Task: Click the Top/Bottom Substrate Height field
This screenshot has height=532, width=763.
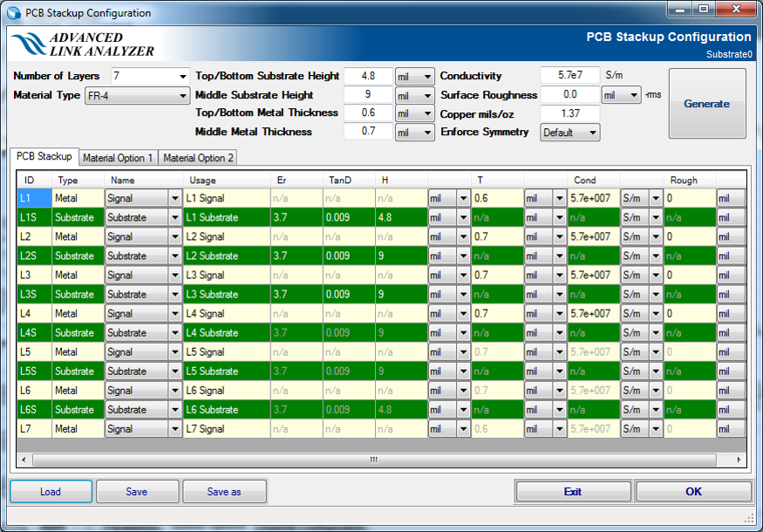Action: point(368,76)
